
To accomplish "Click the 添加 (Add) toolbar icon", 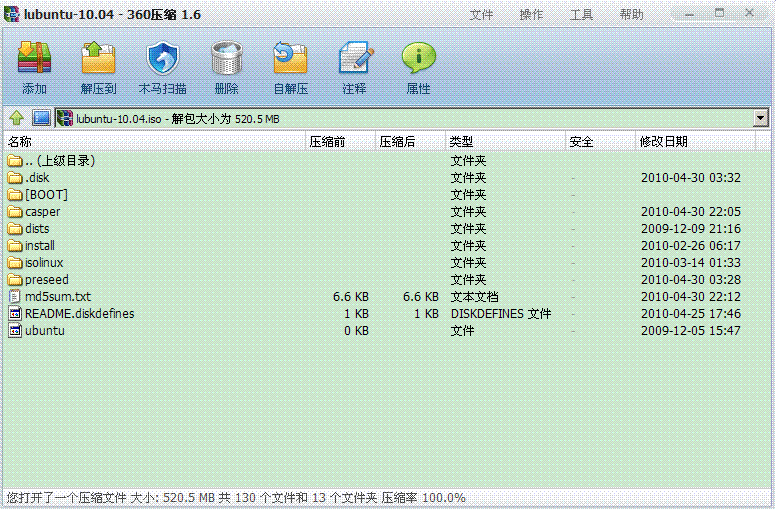I will point(34,58).
